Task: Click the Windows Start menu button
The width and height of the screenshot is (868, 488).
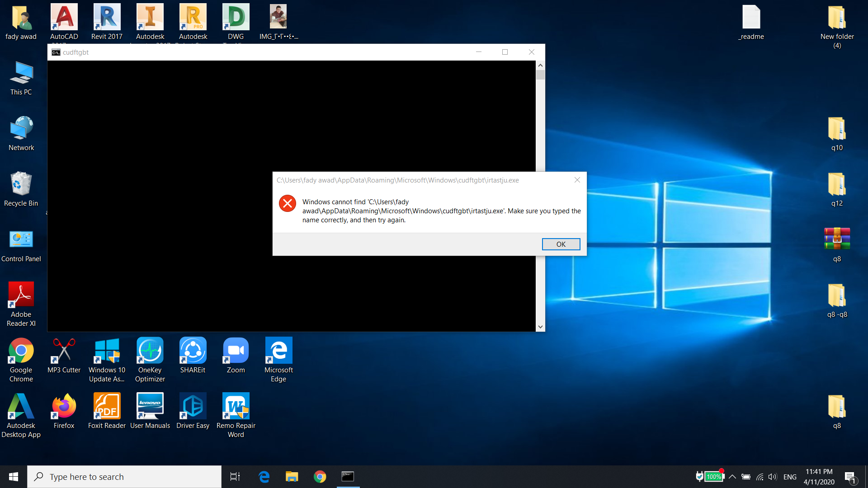Action: (x=13, y=477)
